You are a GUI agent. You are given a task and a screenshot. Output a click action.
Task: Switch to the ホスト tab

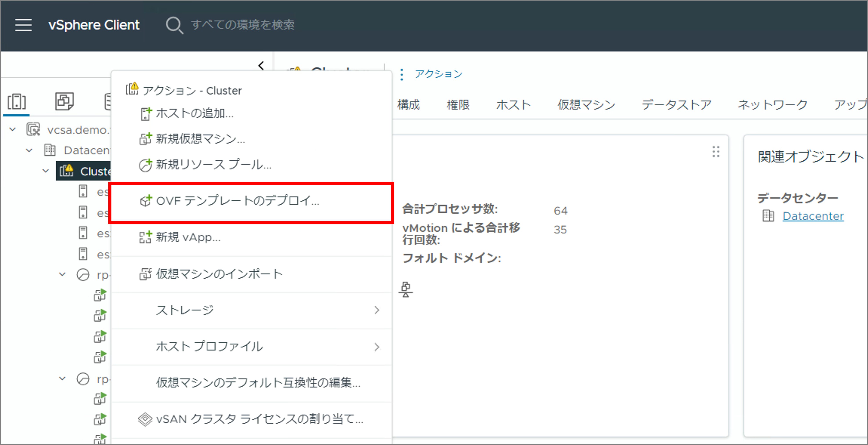[x=514, y=104]
